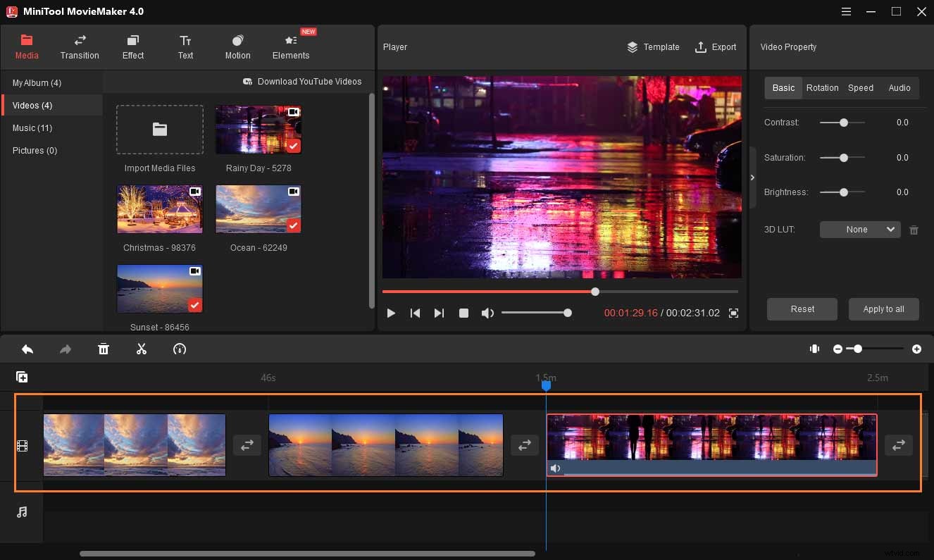The image size is (934, 560).
Task: Adjust the Contrast slider
Action: (x=842, y=122)
